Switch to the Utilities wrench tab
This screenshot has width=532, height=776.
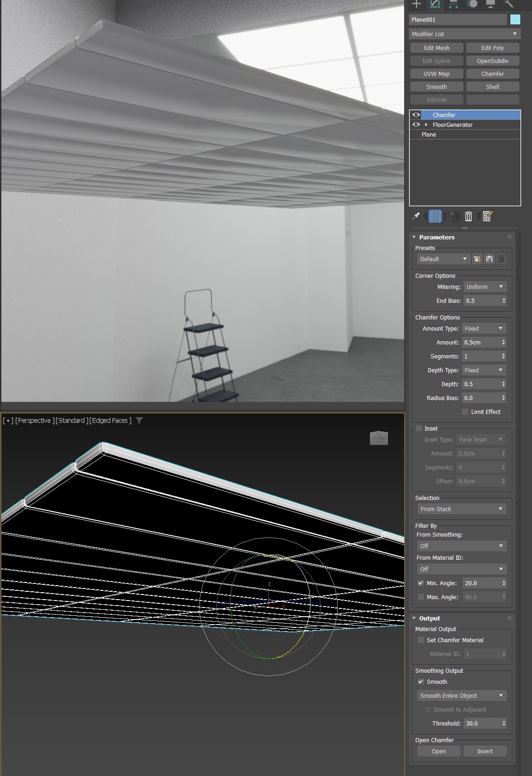point(509,4)
